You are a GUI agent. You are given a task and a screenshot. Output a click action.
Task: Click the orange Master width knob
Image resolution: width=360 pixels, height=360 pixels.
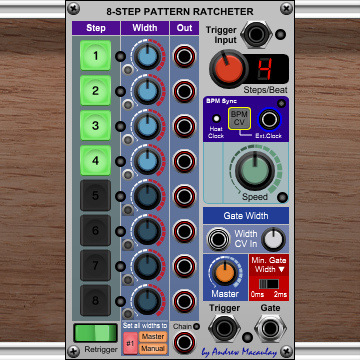[x=225, y=273]
